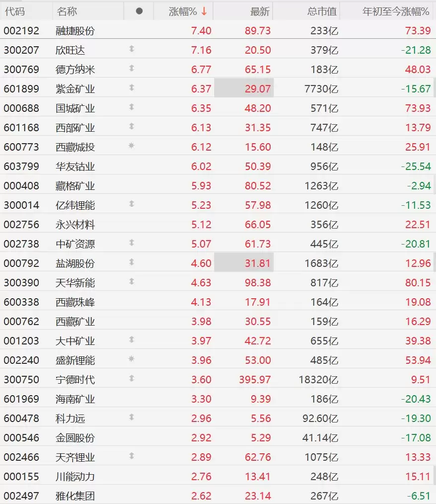
Task: Click the marker icon beside 欣旺达
Action: click(x=131, y=49)
